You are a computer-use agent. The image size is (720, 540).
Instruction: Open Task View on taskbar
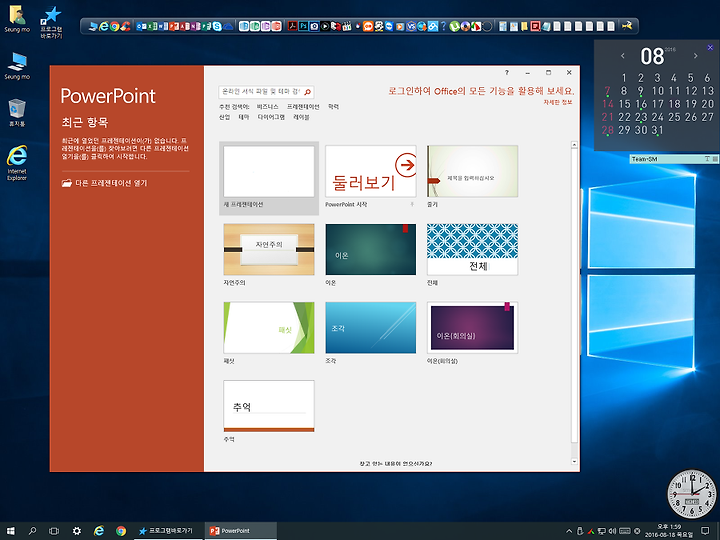[54, 531]
